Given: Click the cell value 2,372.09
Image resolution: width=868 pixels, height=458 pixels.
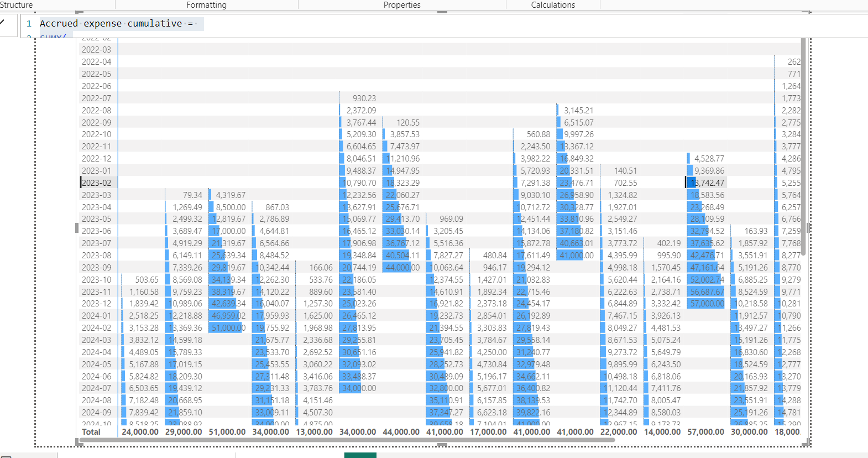Looking at the screenshot, I should coord(361,110).
